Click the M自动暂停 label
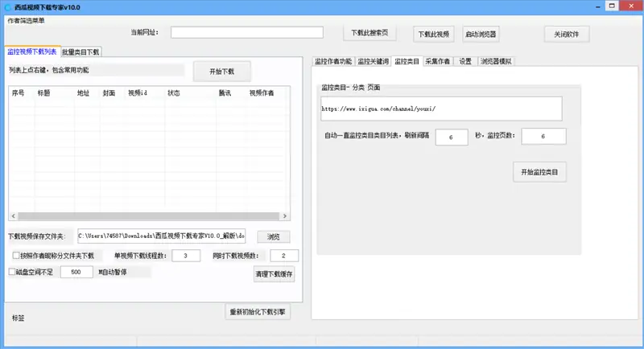The width and height of the screenshot is (644, 349). (x=113, y=272)
